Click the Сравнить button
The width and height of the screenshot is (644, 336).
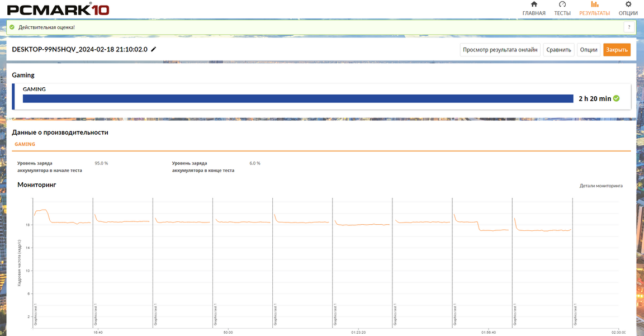(559, 50)
